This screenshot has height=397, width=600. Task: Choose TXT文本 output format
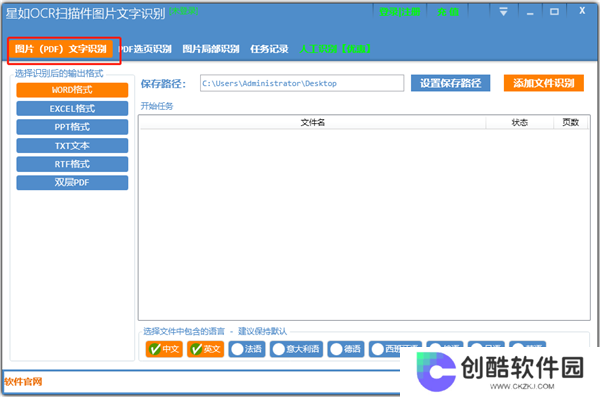(x=72, y=146)
